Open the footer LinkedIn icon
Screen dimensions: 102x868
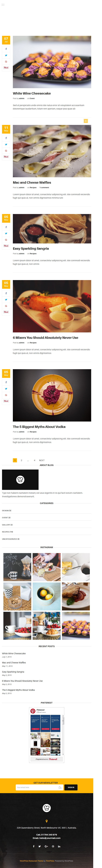59,846
